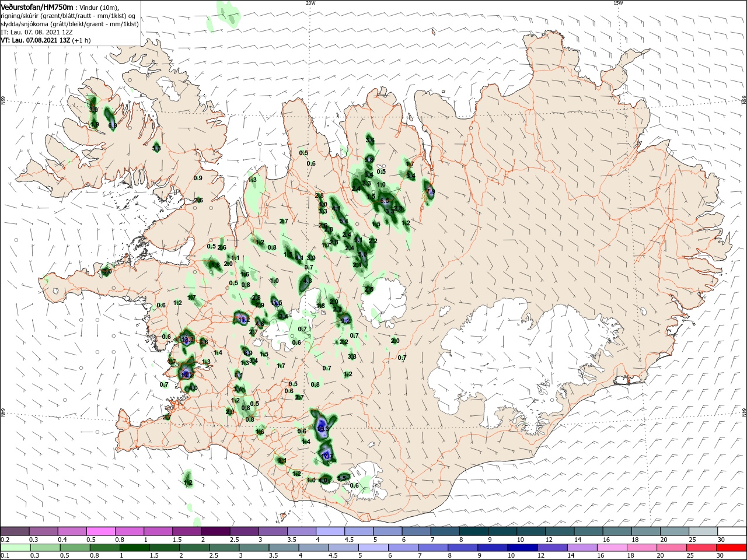Click the 'slydda/snjókoma' description line
This screenshot has width=747, height=560.
(69, 23)
